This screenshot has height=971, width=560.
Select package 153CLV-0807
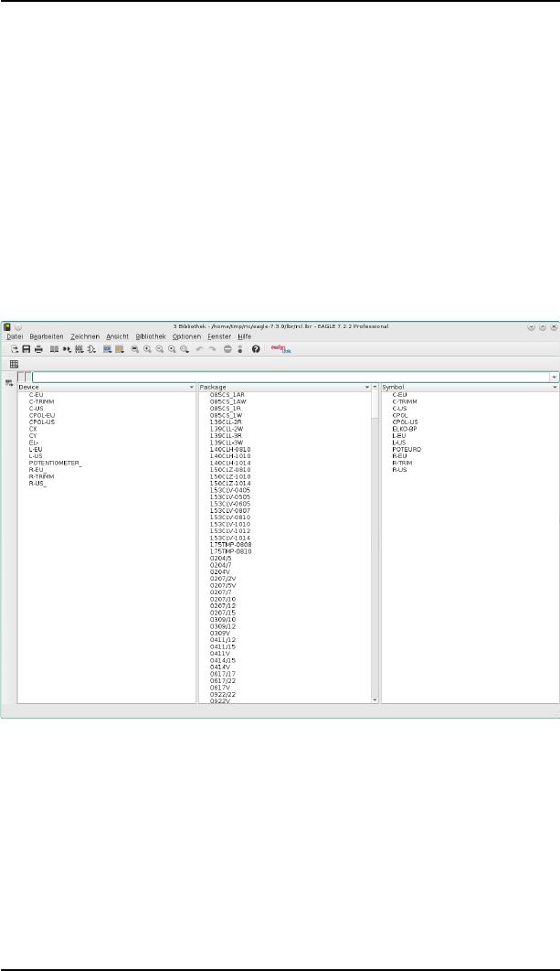[230, 510]
